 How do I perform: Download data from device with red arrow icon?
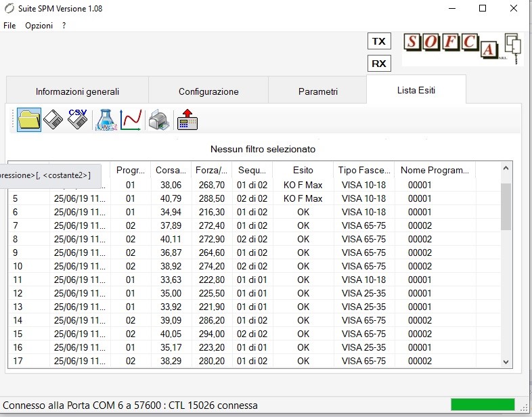click(187, 120)
